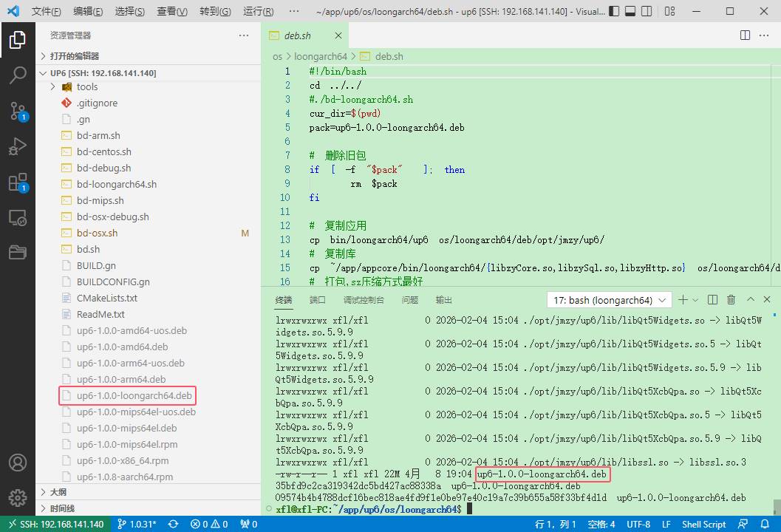781x532 pixels.
Task: Click the split editor icon
Action: (746, 35)
